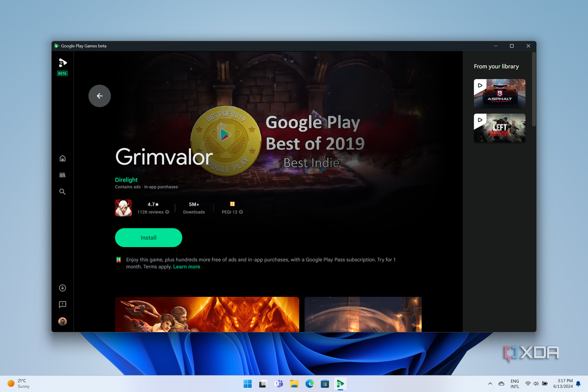Open the Direlight developer link

click(126, 180)
